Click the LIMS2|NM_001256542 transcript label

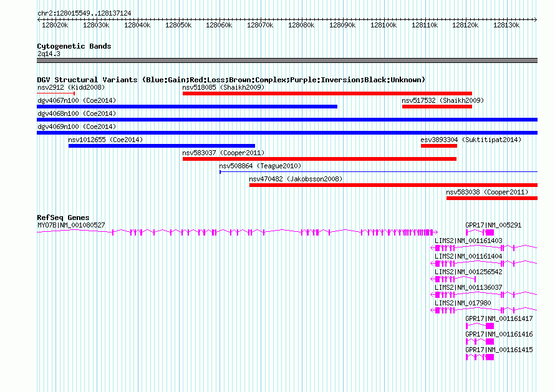pos(468,272)
